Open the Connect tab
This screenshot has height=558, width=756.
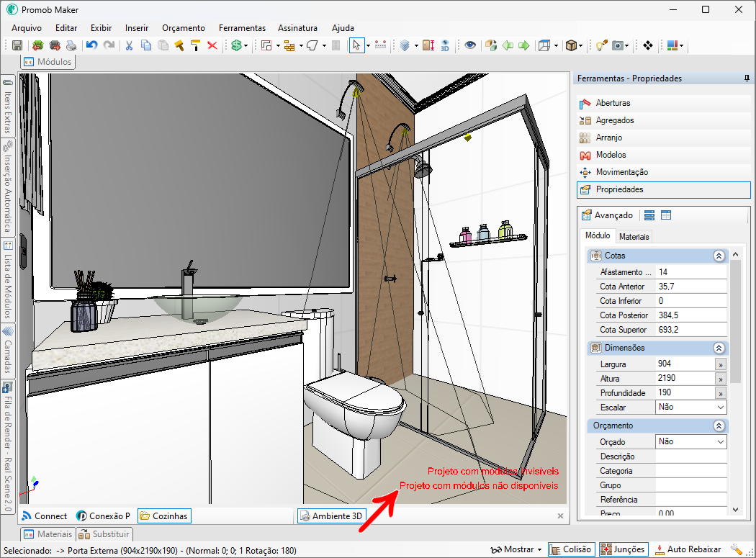45,516
